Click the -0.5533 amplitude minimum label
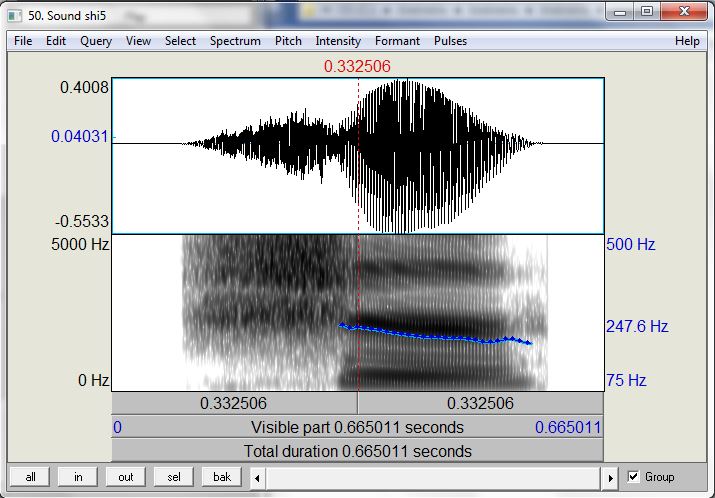Image resolution: width=715 pixels, height=498 pixels. pos(82,222)
